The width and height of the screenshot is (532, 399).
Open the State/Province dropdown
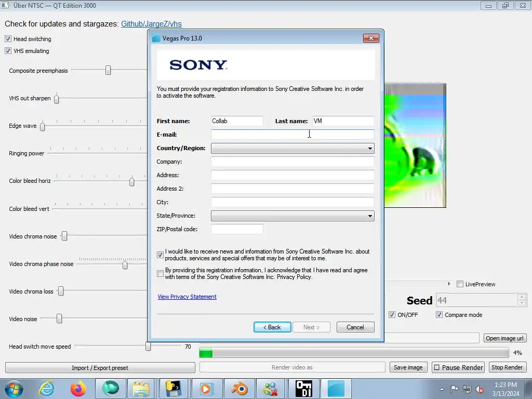pyautogui.click(x=292, y=216)
